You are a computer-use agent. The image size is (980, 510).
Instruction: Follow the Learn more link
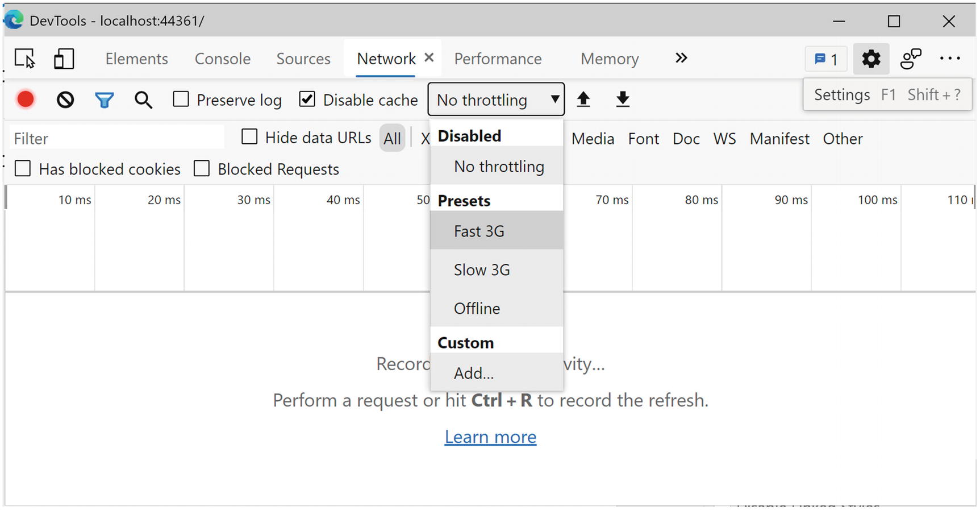coord(490,437)
